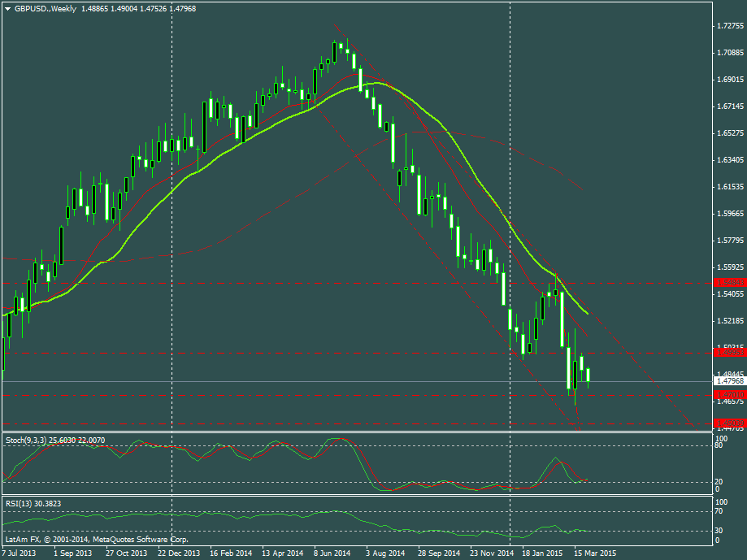747x560 pixels.
Task: Select the red 1.54843 price level label
Action: click(728, 282)
